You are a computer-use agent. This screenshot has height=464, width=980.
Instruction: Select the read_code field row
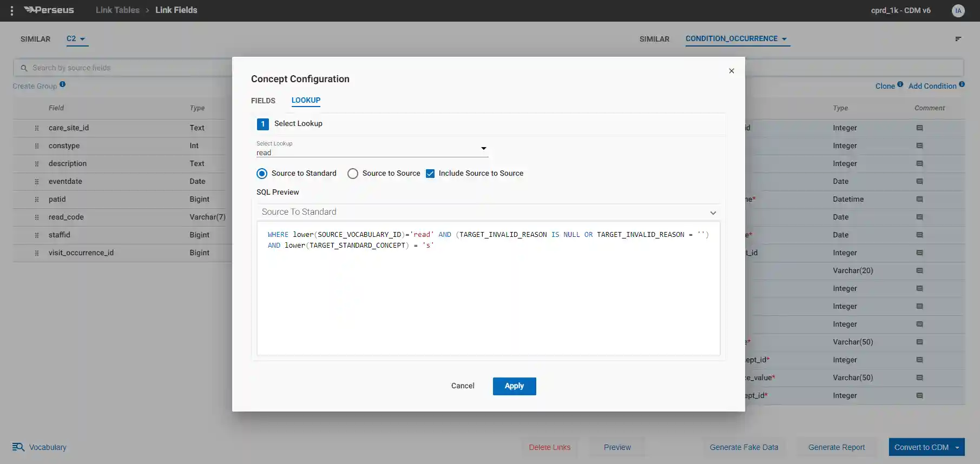click(x=122, y=217)
